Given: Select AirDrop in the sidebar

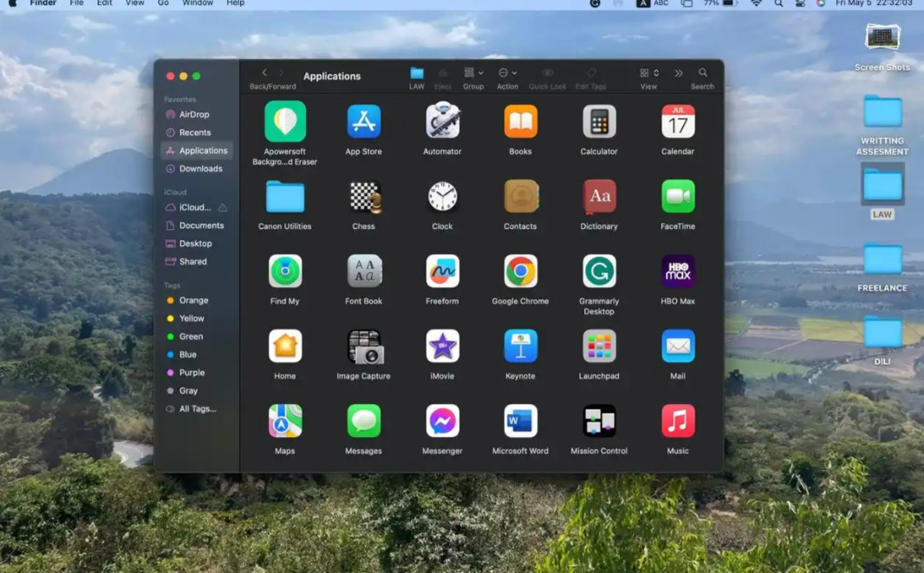Looking at the screenshot, I should pyautogui.click(x=196, y=114).
